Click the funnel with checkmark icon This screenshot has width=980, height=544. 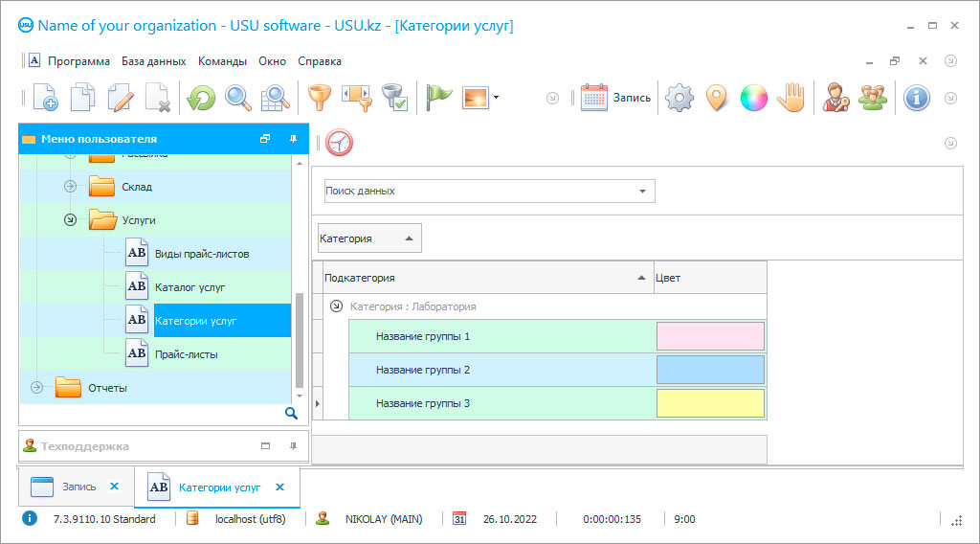tap(395, 98)
